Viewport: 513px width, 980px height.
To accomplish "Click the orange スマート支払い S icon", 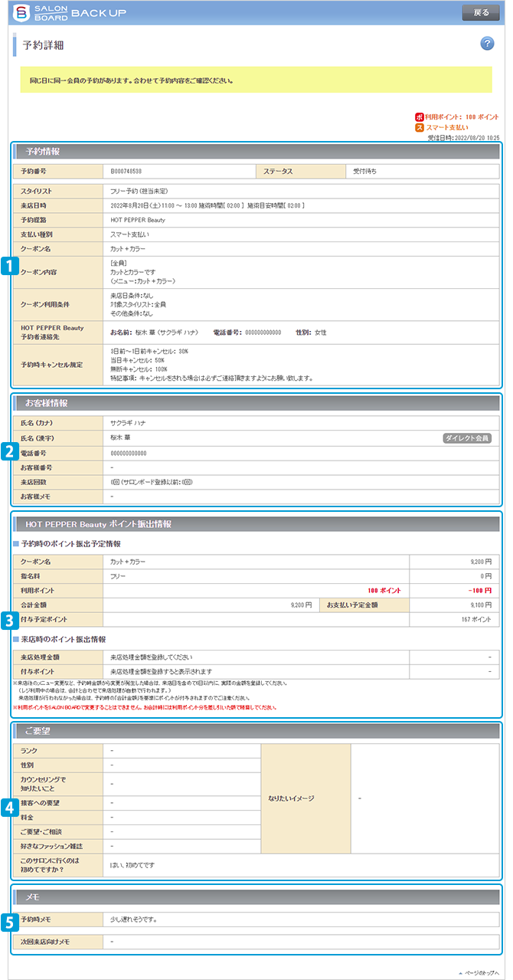I will 419,127.
